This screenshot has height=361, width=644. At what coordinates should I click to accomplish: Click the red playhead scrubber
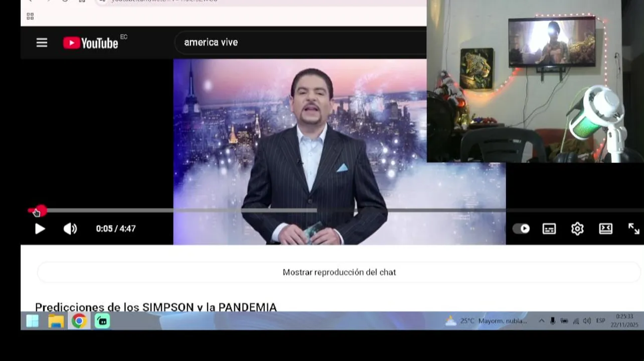pos(40,211)
